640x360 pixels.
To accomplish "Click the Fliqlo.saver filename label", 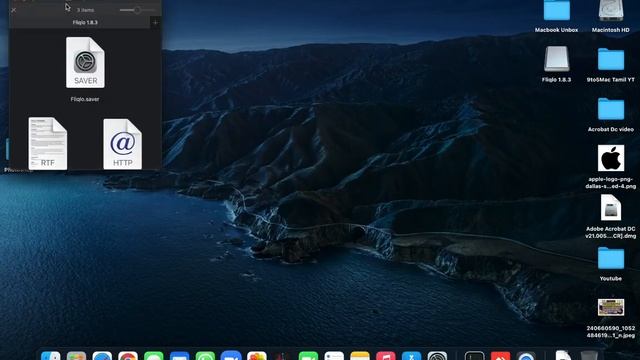I will click(85, 99).
